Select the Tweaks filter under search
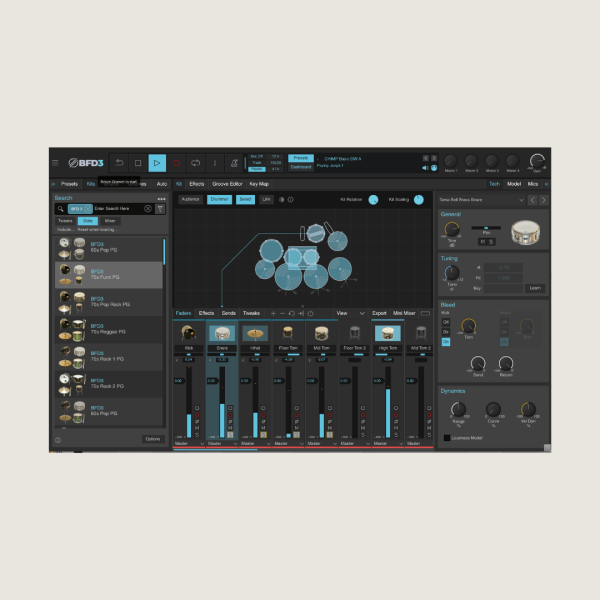600x600 pixels. point(65,221)
